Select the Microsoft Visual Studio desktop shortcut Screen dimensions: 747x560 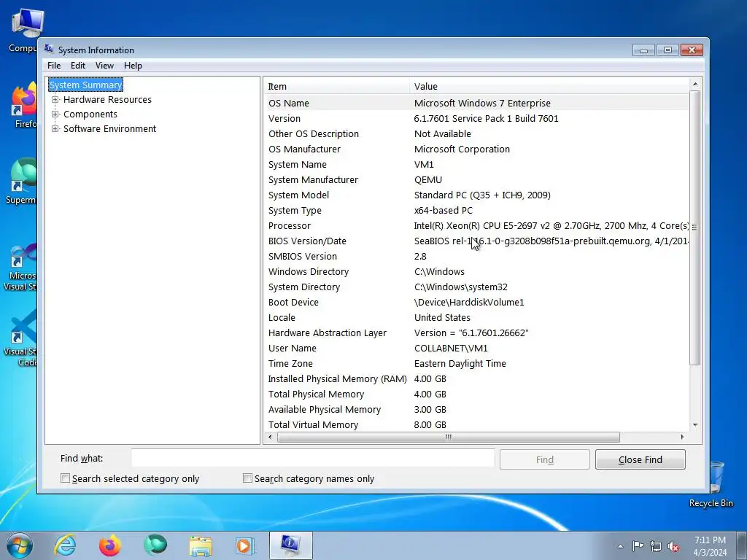(x=20, y=267)
